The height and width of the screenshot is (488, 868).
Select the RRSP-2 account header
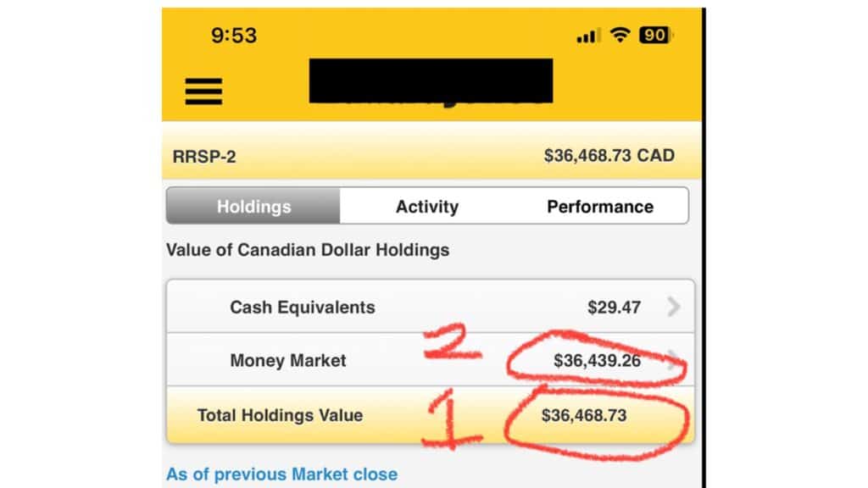click(204, 157)
